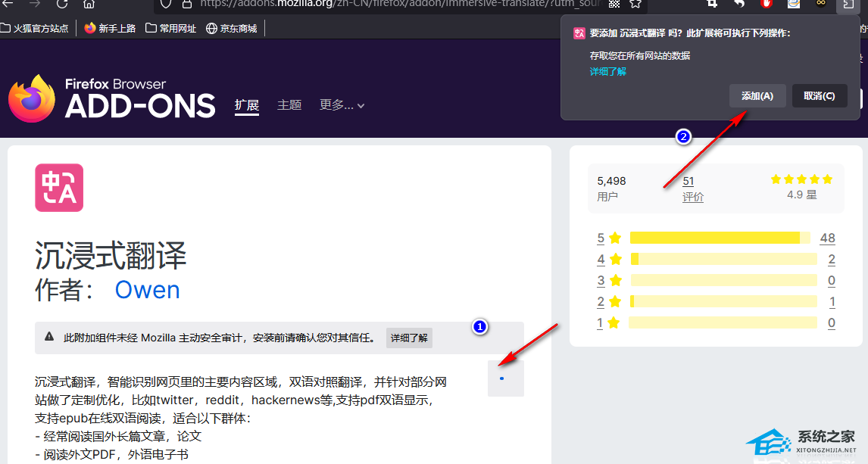Open the extensions panel toolbar icon
This screenshot has height=464, width=868.
(846, 5)
